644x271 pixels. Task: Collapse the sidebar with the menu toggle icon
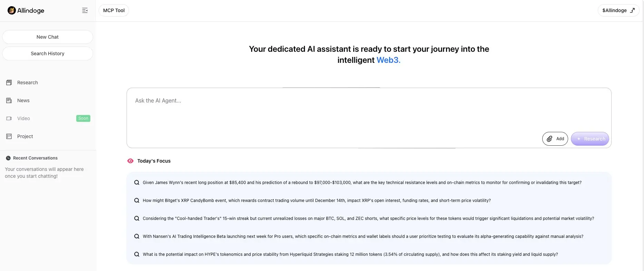click(x=85, y=10)
